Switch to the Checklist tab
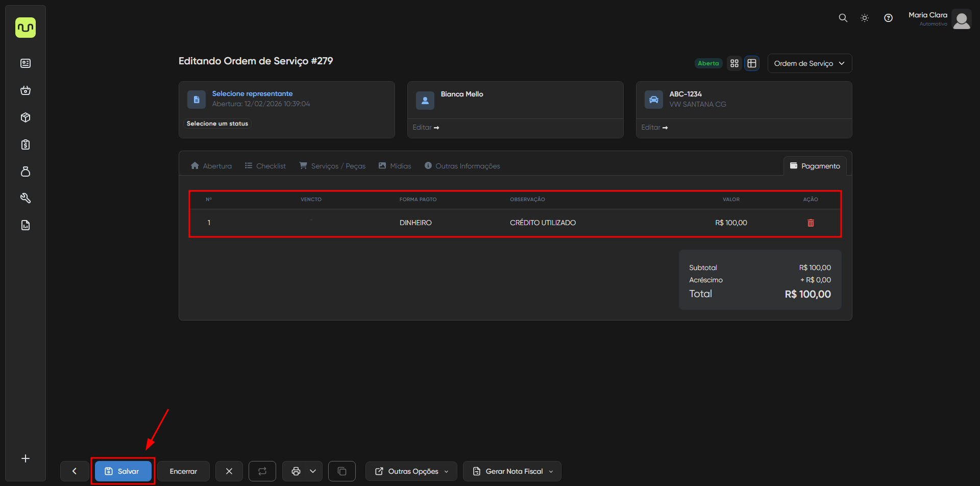The height and width of the screenshot is (486, 980). pos(265,166)
